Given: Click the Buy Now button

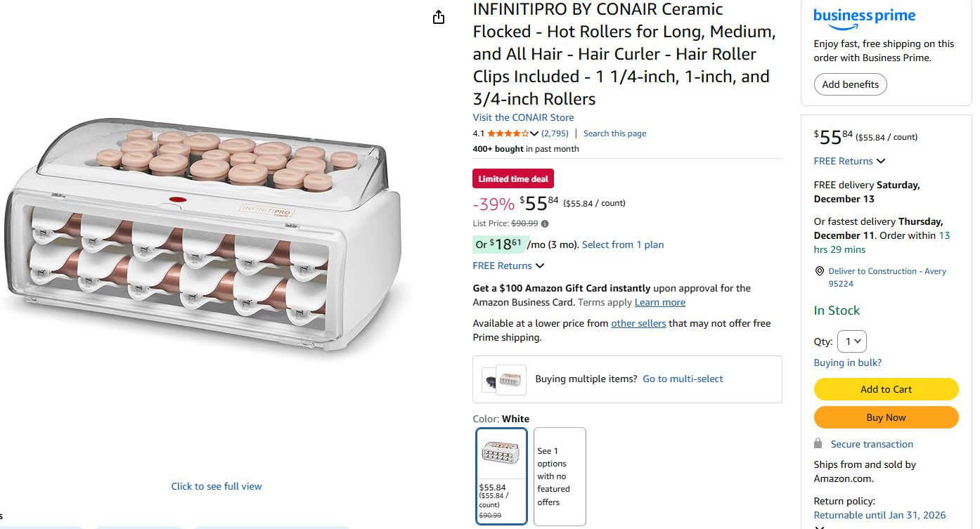Looking at the screenshot, I should (886, 417).
